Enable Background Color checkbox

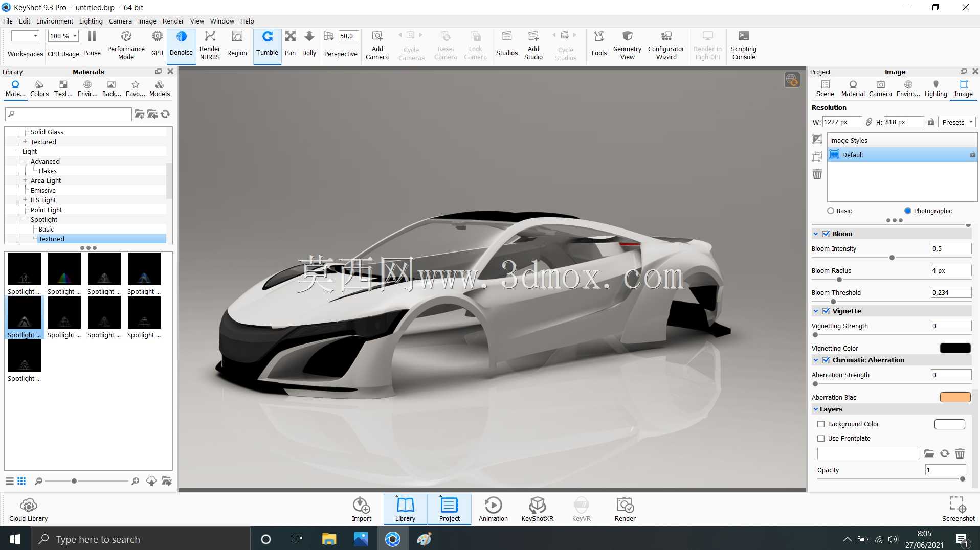pyautogui.click(x=821, y=424)
